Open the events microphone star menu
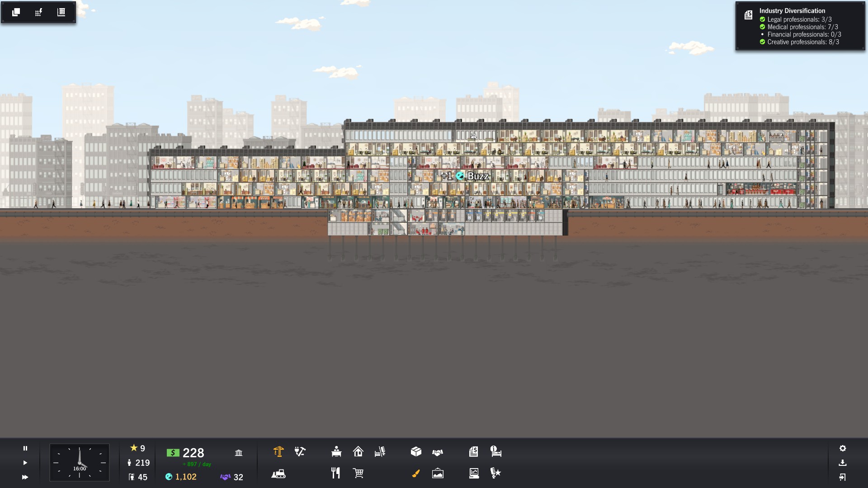Viewport: 868px width, 488px height. [495, 473]
